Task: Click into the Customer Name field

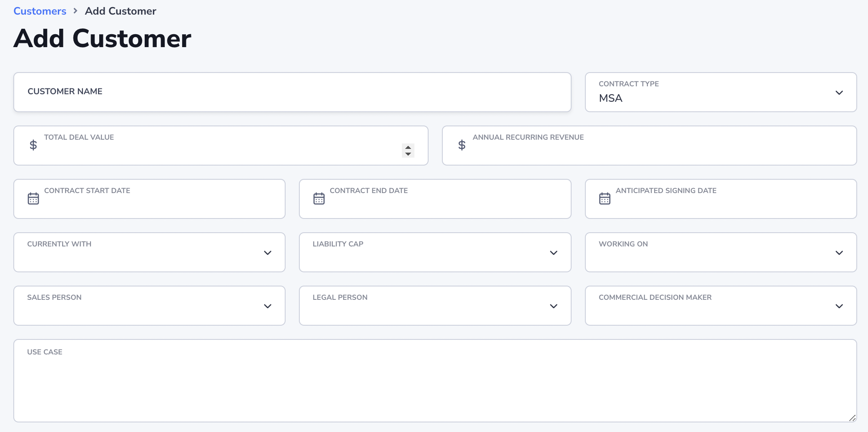Action: [292, 92]
